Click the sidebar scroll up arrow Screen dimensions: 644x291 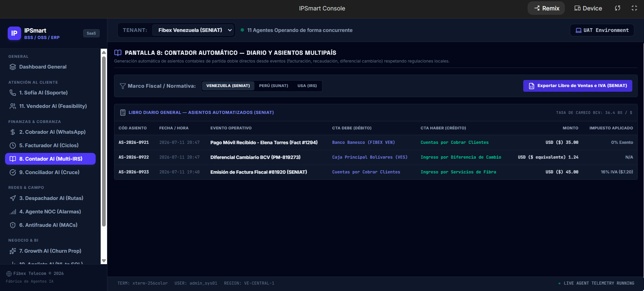(x=104, y=52)
